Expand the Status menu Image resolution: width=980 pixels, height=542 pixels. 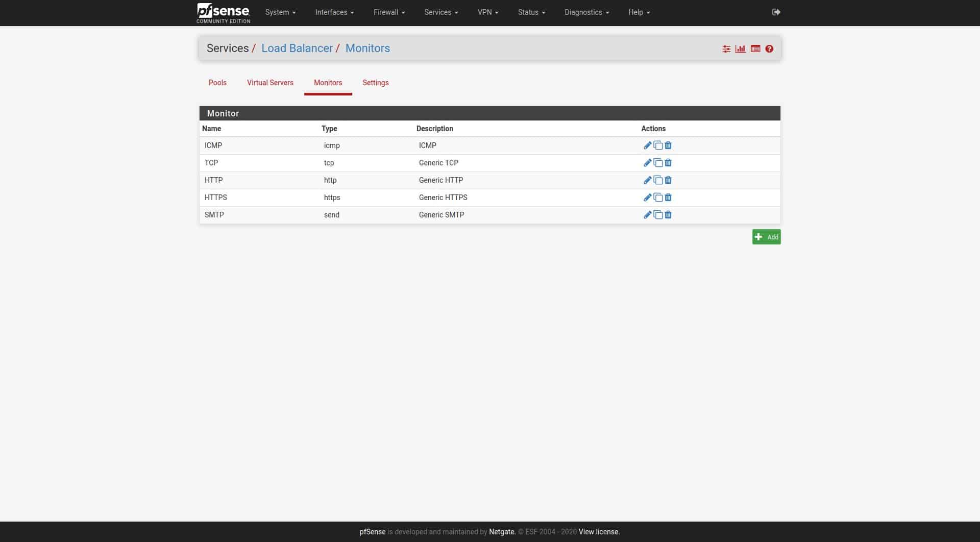pos(531,12)
